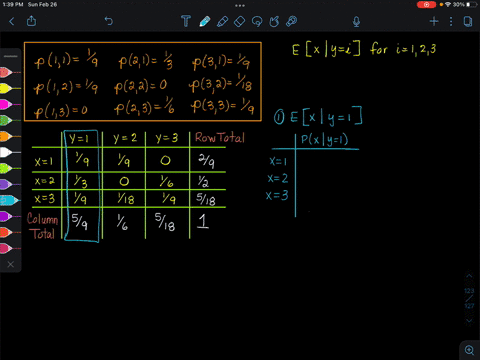Open the vertical three-dot more options
The width and height of the screenshot is (480, 360).
451,22
